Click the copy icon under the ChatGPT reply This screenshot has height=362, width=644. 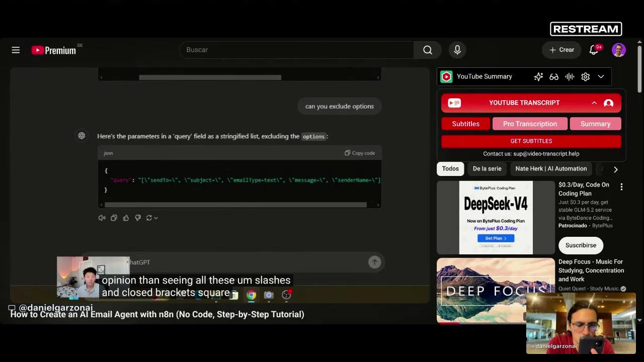tap(114, 218)
